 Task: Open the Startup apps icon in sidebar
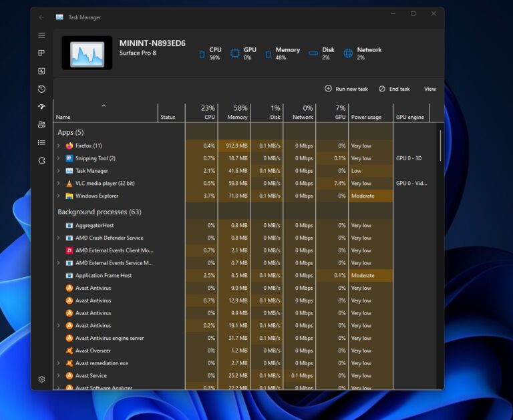coord(41,107)
